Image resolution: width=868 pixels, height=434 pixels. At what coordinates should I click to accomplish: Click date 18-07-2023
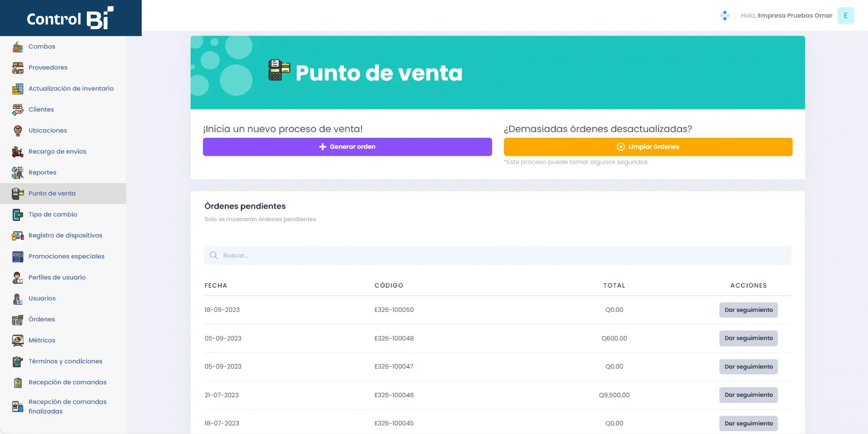[222, 423]
